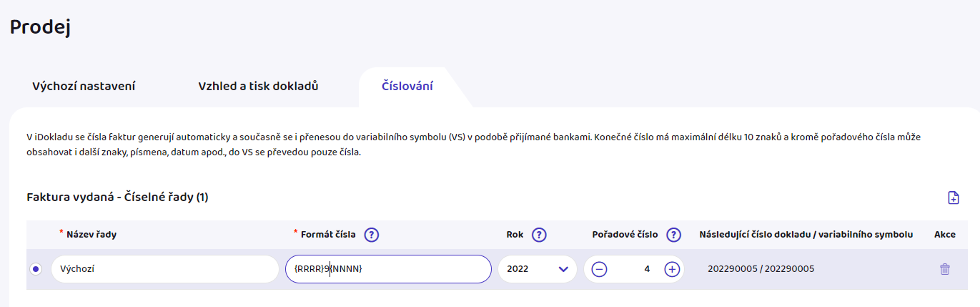Screen dimensions: 980x307
Task: Decrease Pořadové číslo with the minus button
Action: coord(600,269)
